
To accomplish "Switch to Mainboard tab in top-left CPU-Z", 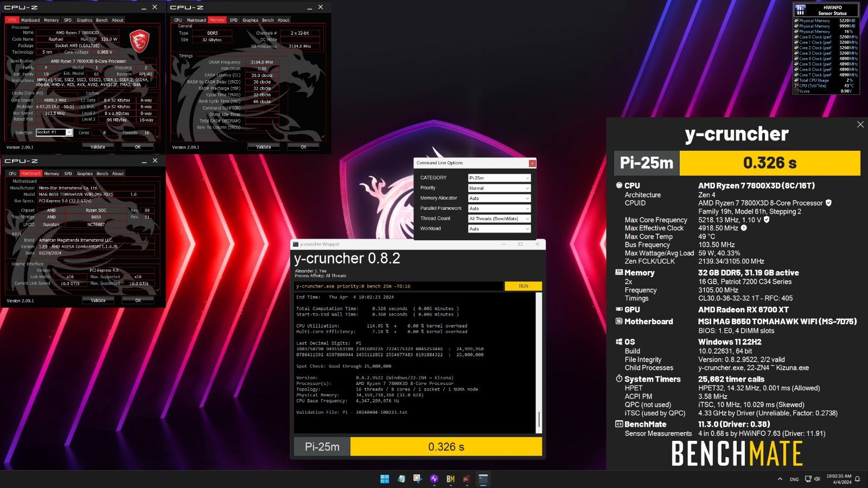I will pyautogui.click(x=30, y=20).
